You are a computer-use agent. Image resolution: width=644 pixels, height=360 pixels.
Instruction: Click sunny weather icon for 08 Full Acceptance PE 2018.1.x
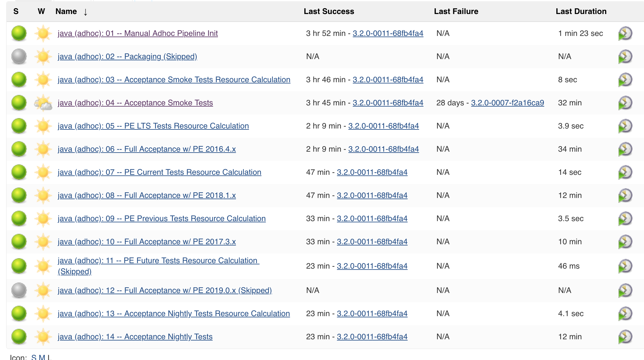[x=43, y=196]
